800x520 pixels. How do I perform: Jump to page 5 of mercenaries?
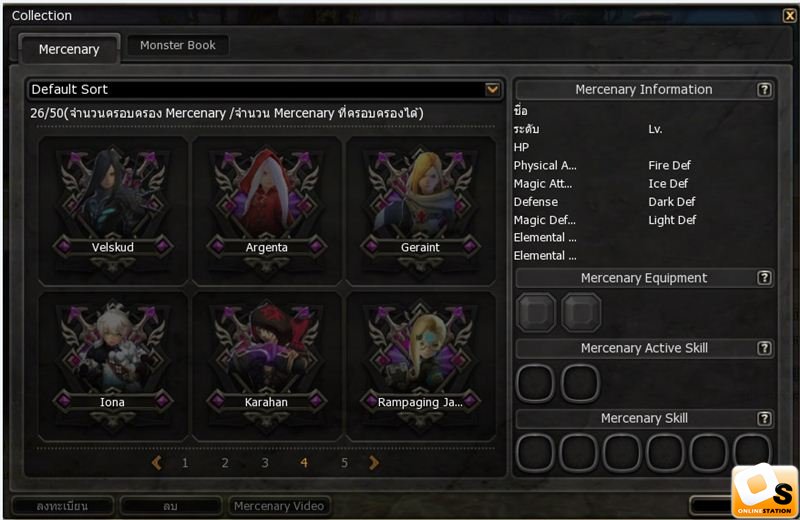click(344, 463)
